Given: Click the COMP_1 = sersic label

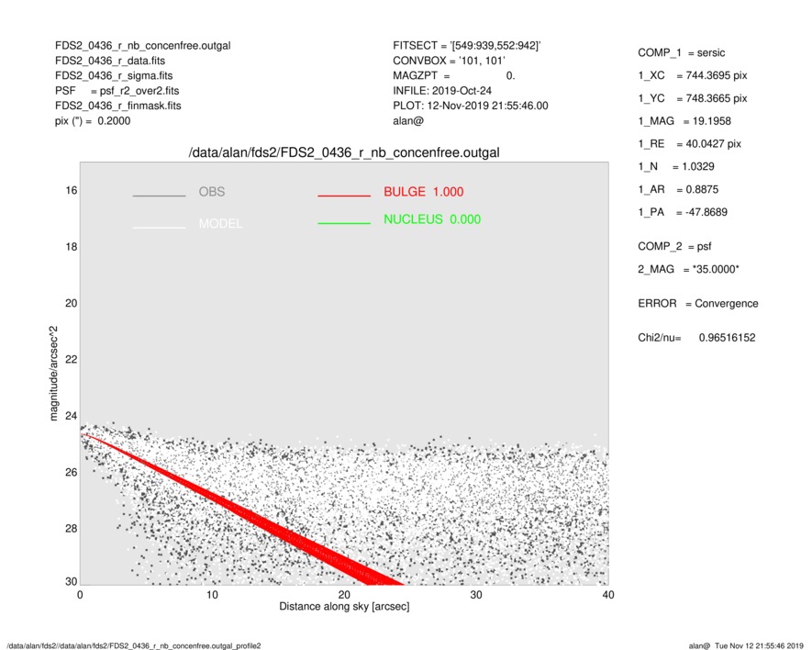Looking at the screenshot, I should 681,52.
